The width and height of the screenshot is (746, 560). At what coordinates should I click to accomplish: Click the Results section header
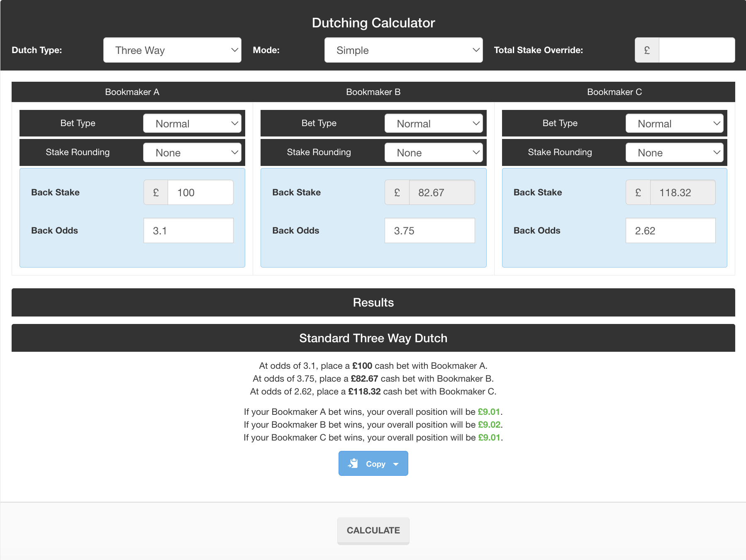(373, 302)
